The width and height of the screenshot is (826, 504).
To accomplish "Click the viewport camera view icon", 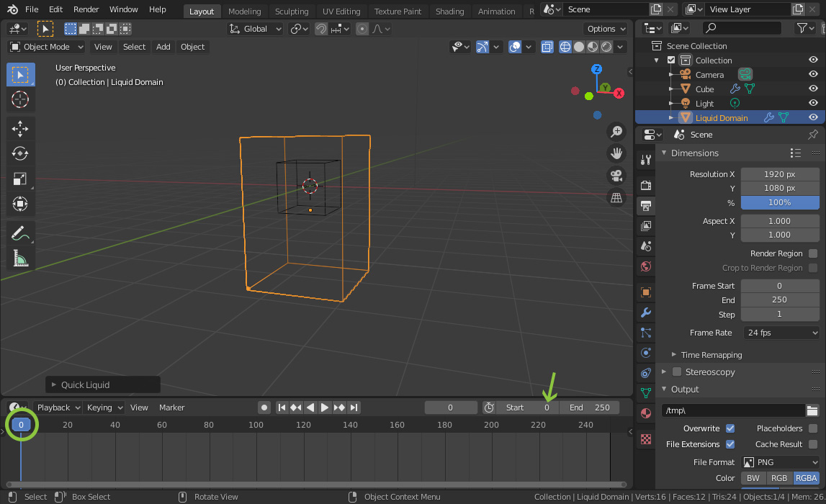I will pos(616,175).
